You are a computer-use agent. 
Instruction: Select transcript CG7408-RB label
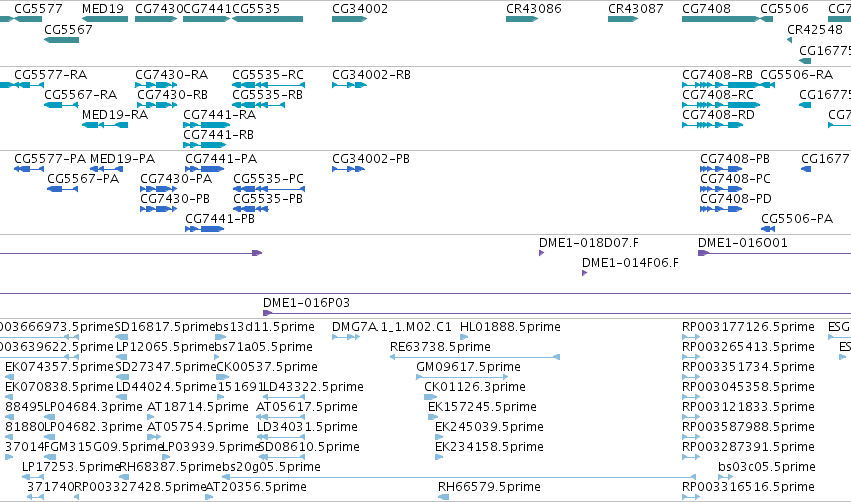coord(717,74)
